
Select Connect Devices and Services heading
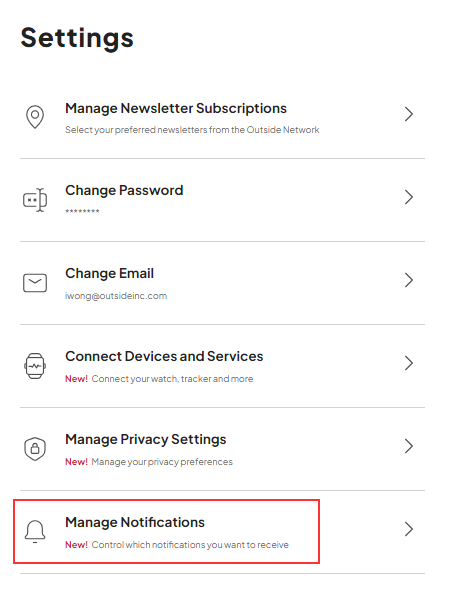tap(164, 356)
